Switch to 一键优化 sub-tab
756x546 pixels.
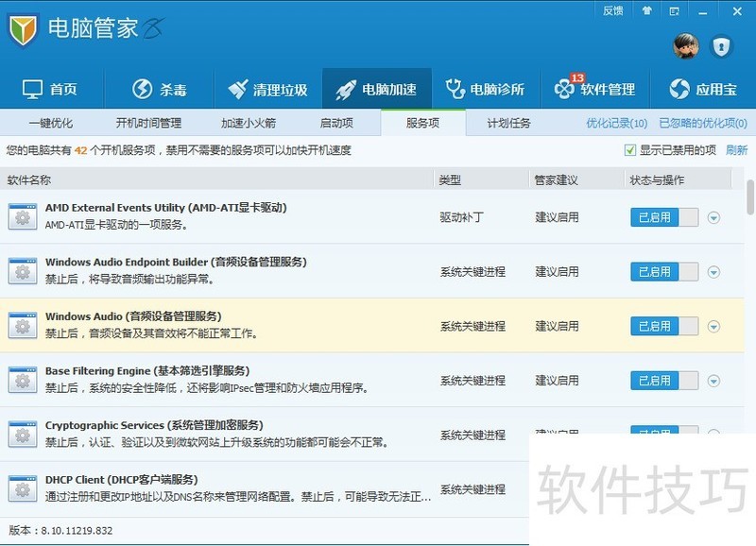pyautogui.click(x=51, y=124)
